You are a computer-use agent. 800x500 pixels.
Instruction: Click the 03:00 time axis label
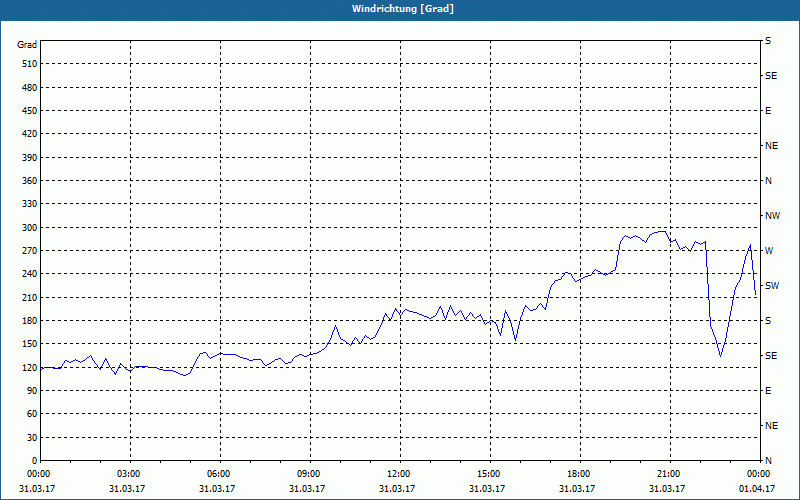tap(130, 474)
